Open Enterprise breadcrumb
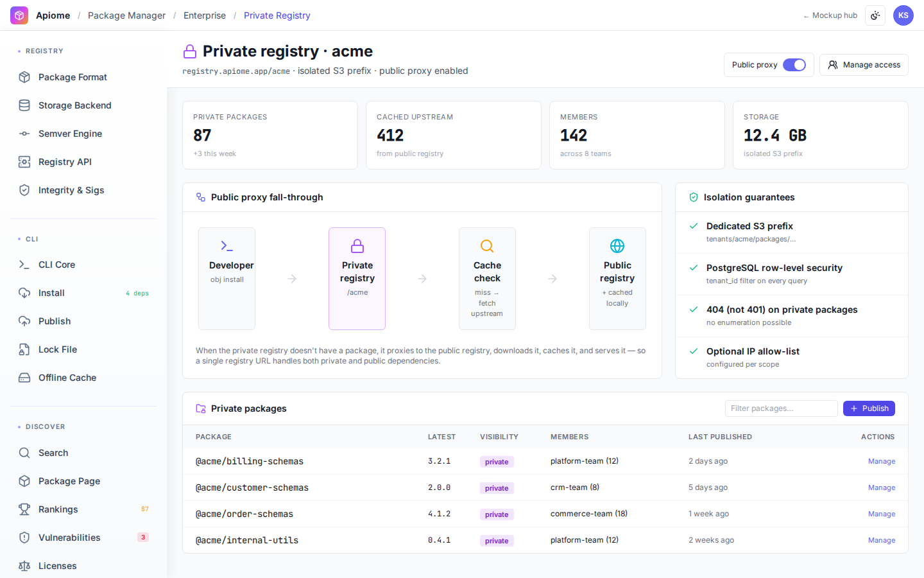The image size is (924, 578). click(x=205, y=15)
